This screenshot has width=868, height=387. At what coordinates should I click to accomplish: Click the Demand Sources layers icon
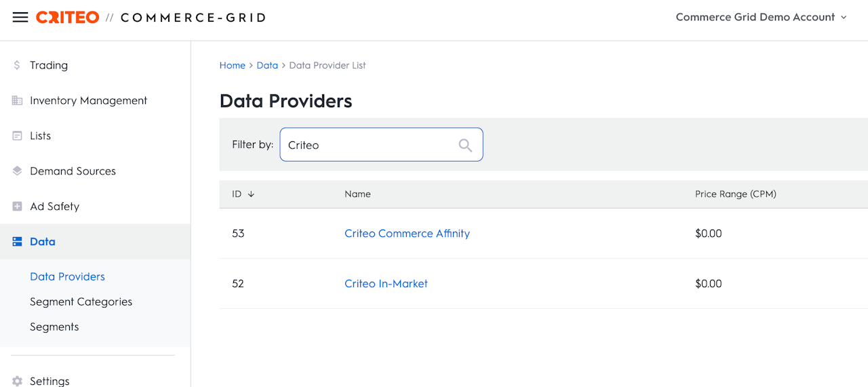pyautogui.click(x=17, y=171)
